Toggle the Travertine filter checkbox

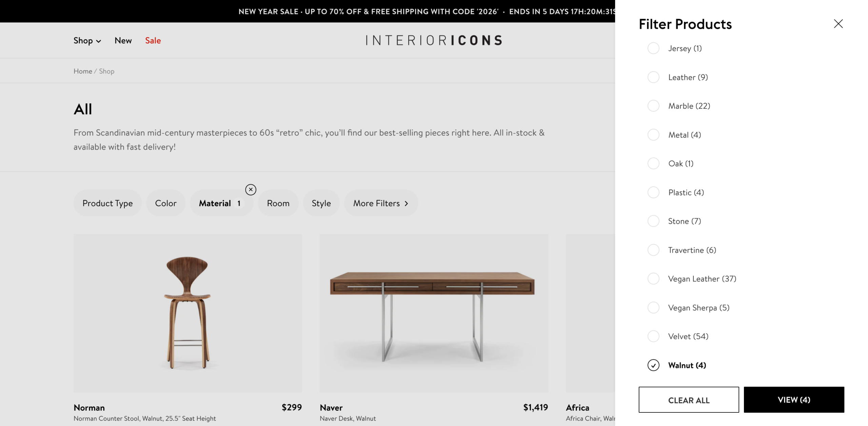653,250
